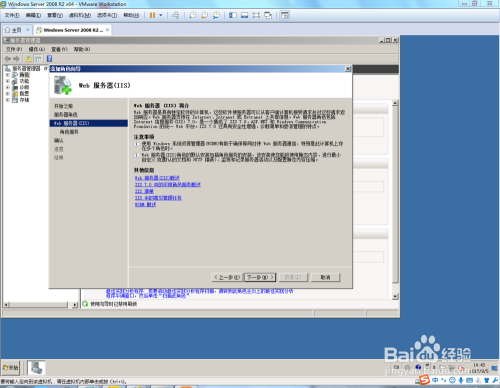Open the Server Manager taskbar icon
Image resolution: width=500 pixels, height=388 pixels.
[x=36, y=368]
